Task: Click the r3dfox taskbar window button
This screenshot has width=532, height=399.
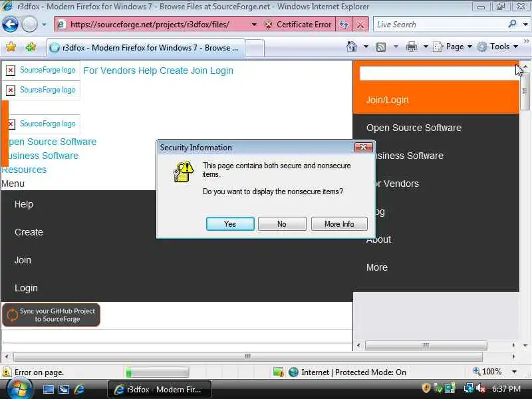Action: (x=160, y=390)
